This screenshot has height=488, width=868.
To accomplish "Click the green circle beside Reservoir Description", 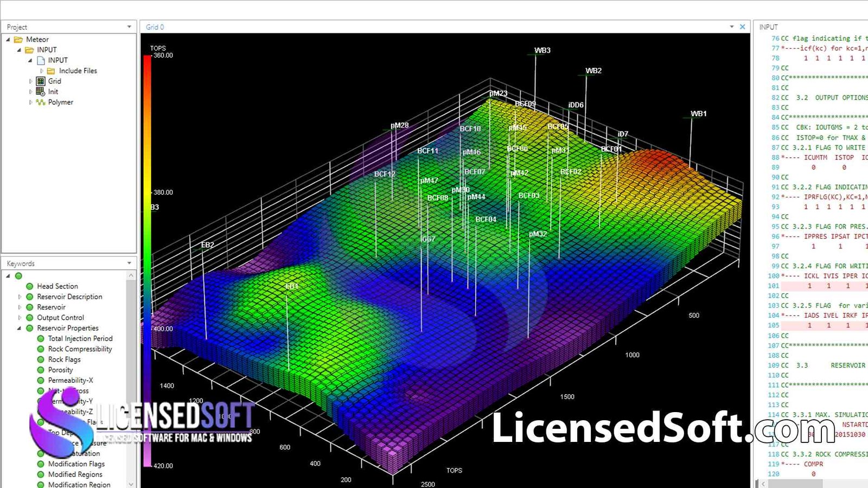I will (30, 297).
